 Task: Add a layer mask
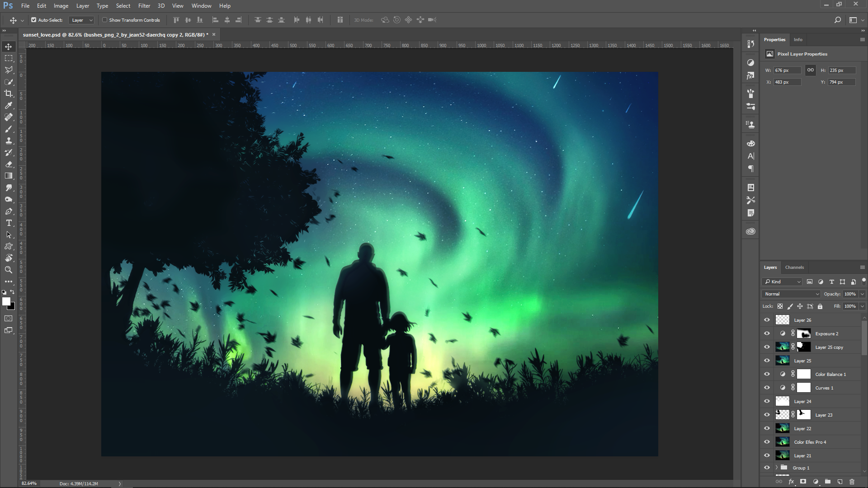click(x=803, y=482)
